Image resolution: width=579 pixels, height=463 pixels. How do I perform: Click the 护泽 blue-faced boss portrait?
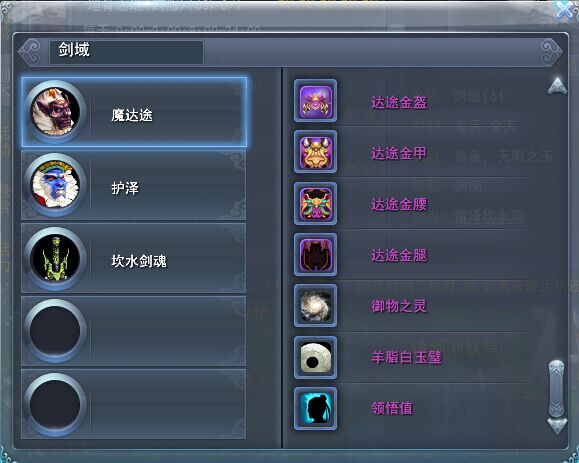(x=55, y=185)
